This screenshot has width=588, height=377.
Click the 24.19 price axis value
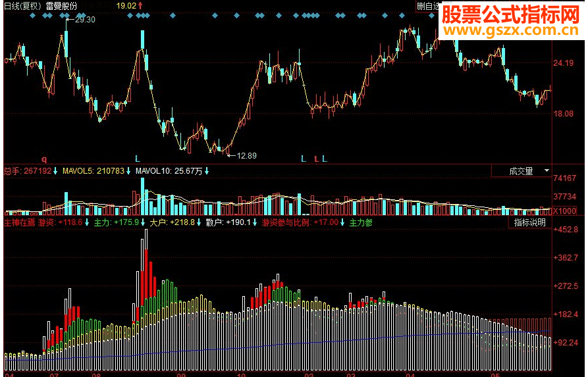point(564,63)
